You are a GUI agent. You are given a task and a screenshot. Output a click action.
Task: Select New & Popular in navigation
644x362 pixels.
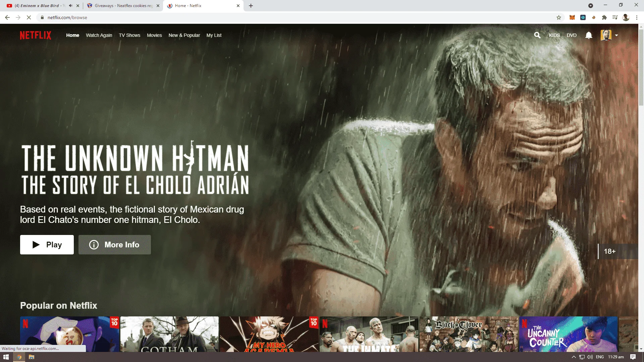(x=184, y=35)
